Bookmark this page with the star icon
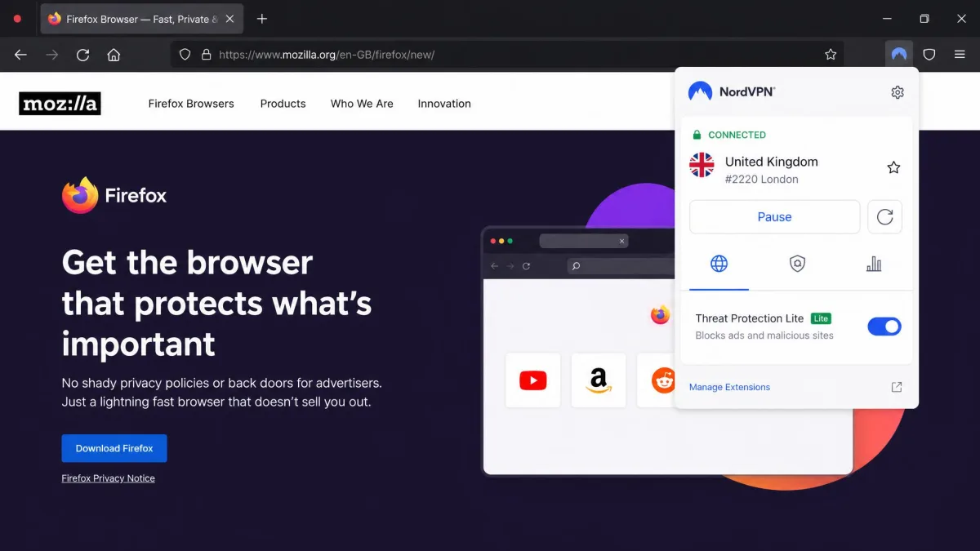 pyautogui.click(x=831, y=55)
